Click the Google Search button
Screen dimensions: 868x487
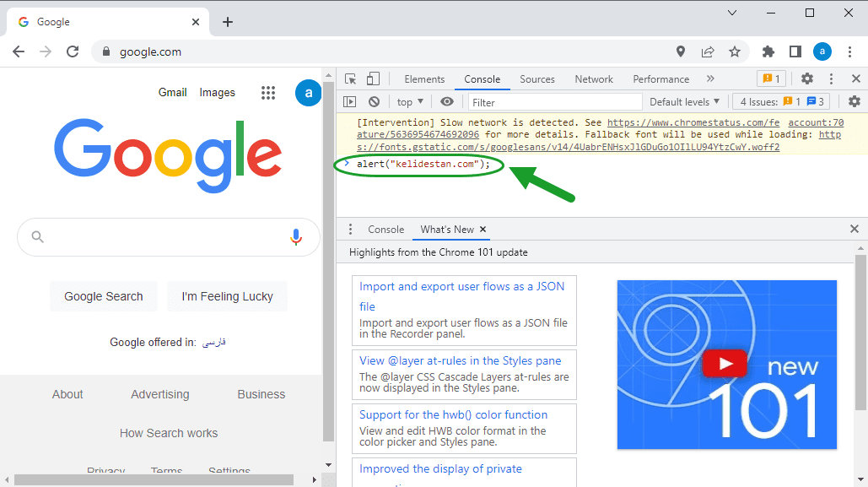click(104, 296)
